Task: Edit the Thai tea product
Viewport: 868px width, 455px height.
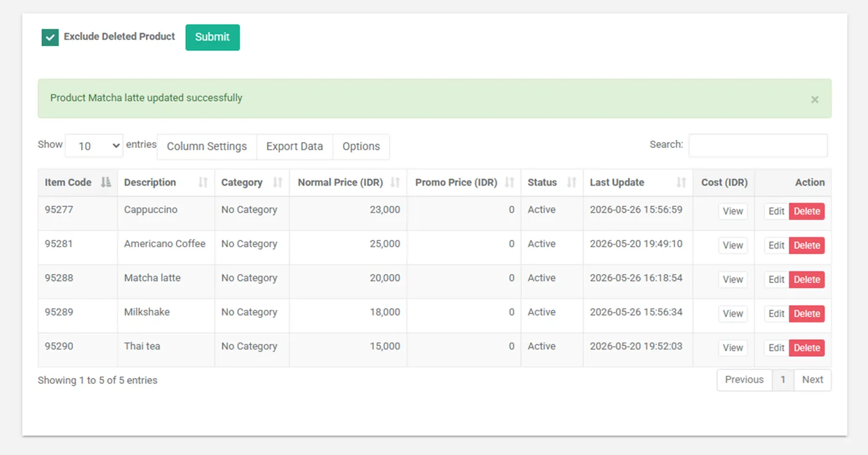Action: coord(777,348)
